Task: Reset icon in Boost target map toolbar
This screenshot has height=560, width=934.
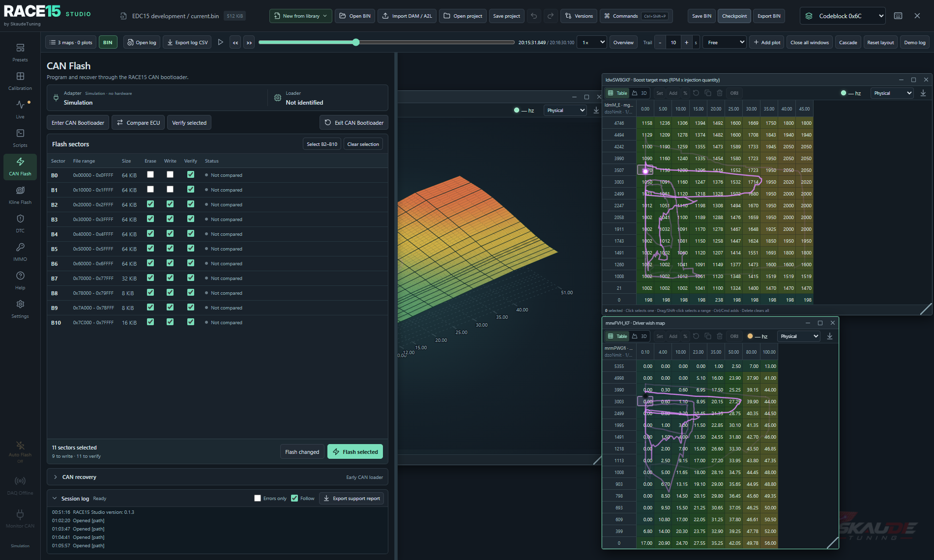Action: click(x=696, y=93)
